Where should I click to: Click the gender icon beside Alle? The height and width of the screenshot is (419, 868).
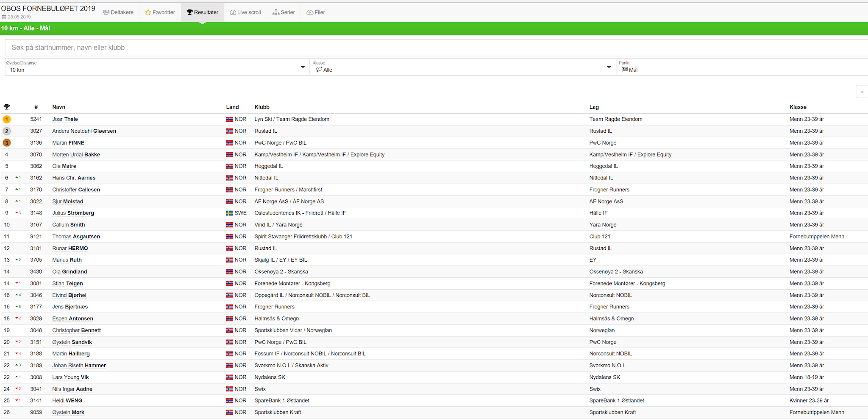319,70
